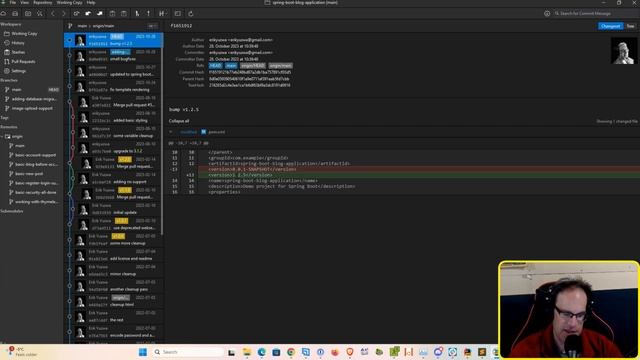The image size is (640, 360).
Task: Select the commit 'small bugfixes'
Action: tap(113, 56)
